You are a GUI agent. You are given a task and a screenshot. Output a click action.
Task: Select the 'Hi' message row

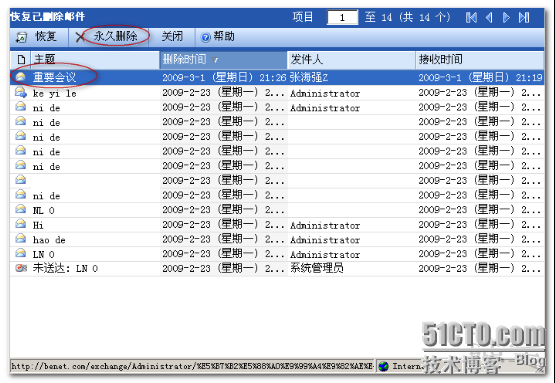click(277, 225)
